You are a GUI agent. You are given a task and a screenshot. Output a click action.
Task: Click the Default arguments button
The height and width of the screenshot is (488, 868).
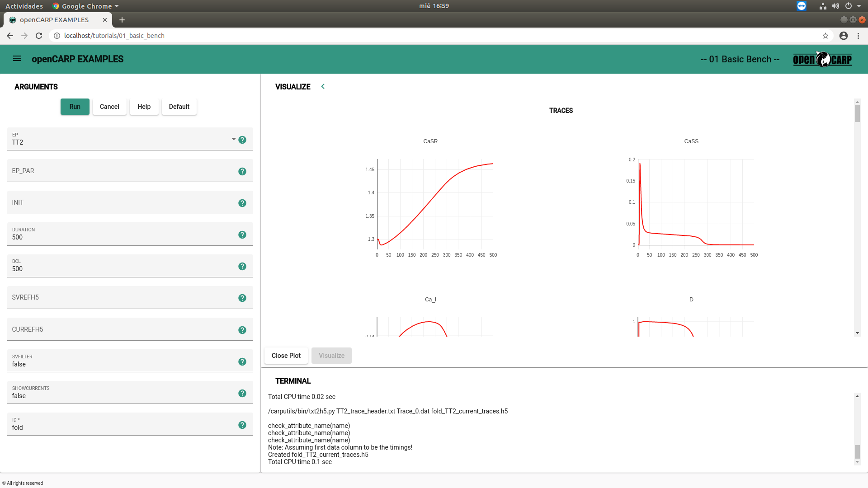point(179,107)
